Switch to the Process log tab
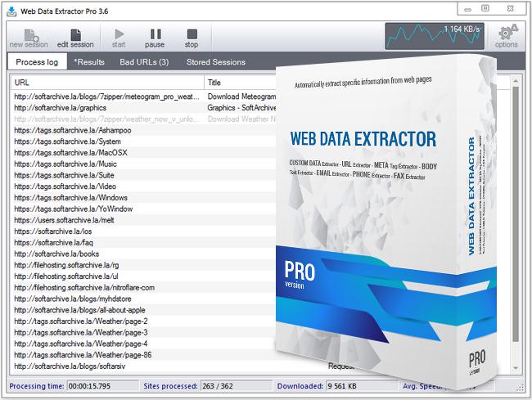 tap(37, 62)
